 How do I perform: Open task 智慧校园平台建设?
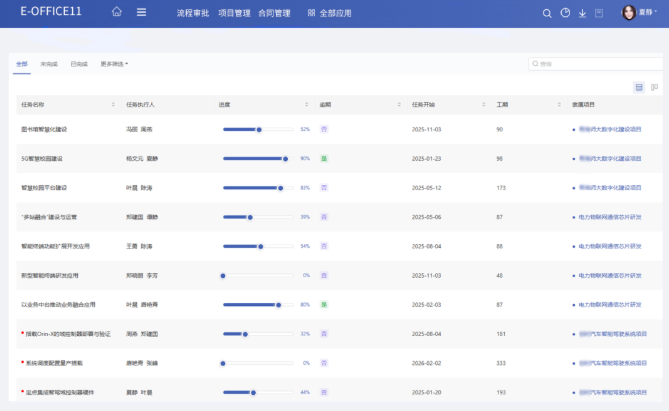click(44, 187)
